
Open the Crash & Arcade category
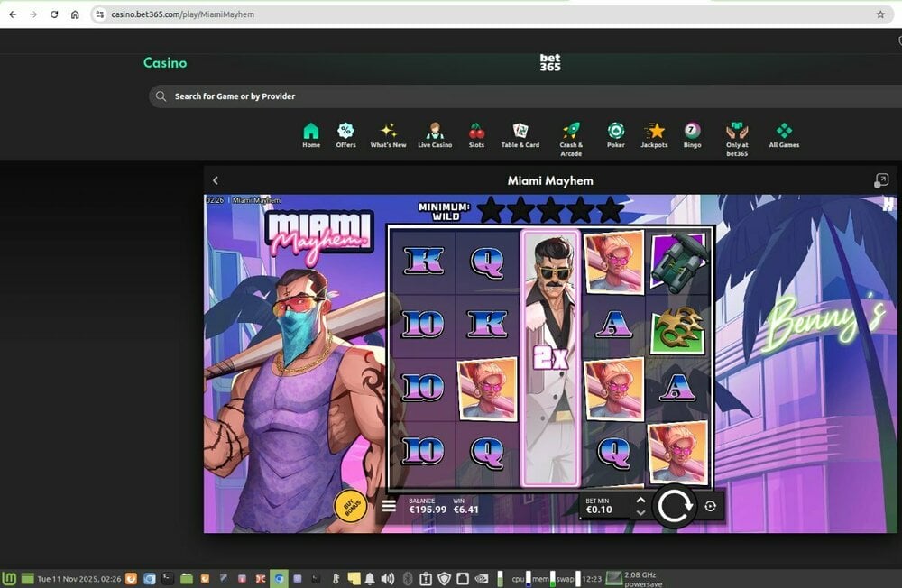pyautogui.click(x=571, y=135)
